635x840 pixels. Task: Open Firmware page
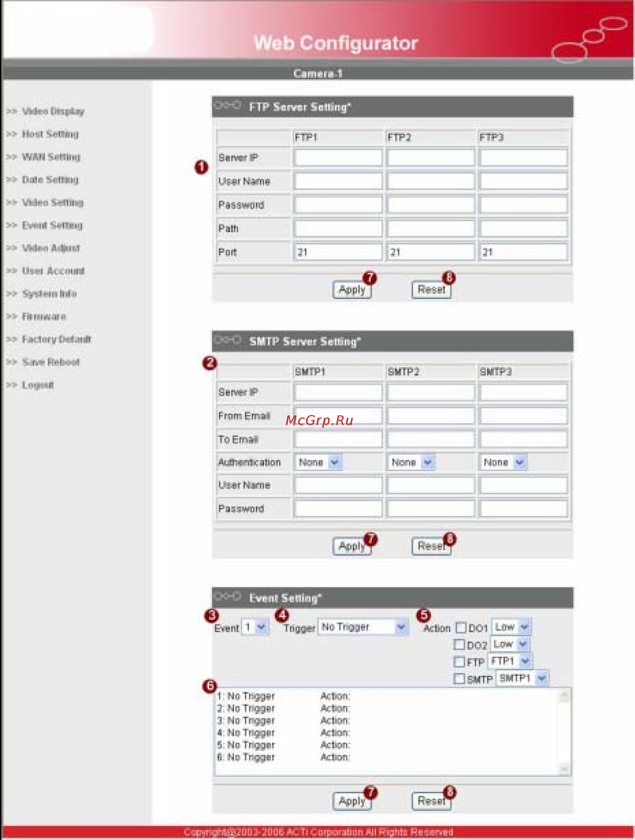point(44,316)
